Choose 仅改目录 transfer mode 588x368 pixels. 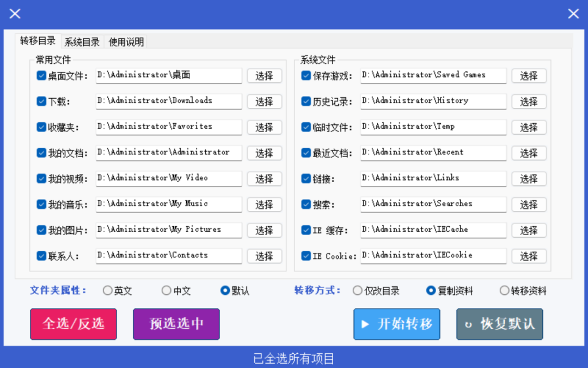(357, 290)
